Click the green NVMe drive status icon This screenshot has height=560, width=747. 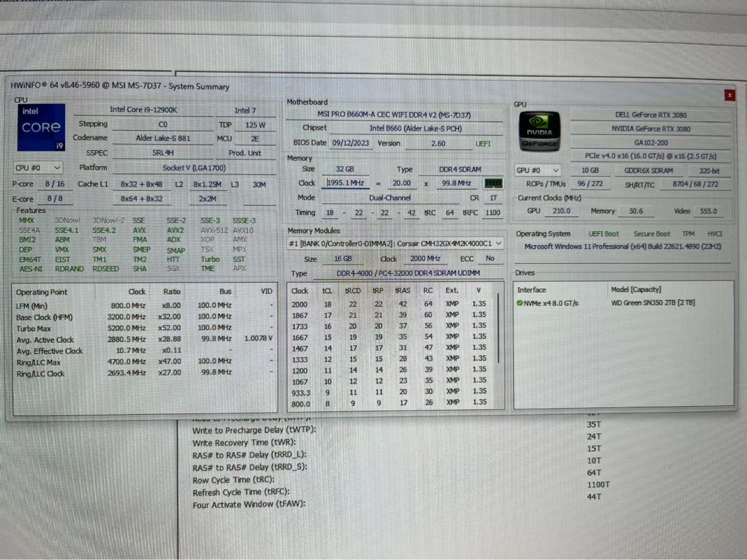point(519,303)
